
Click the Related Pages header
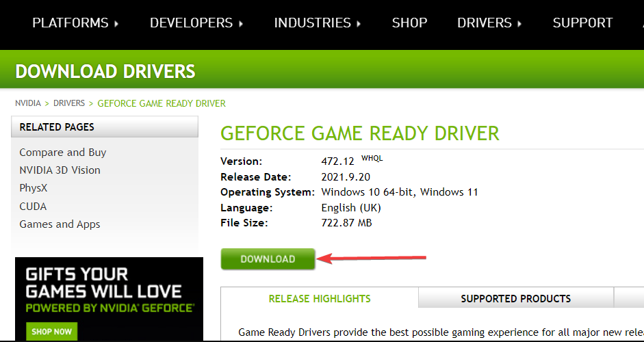click(x=105, y=127)
